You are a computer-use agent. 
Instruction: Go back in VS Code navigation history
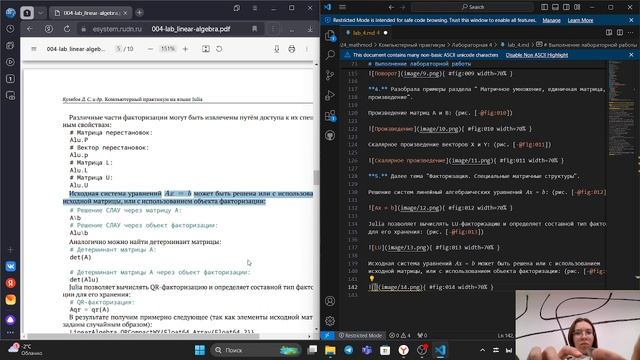[x=391, y=7]
